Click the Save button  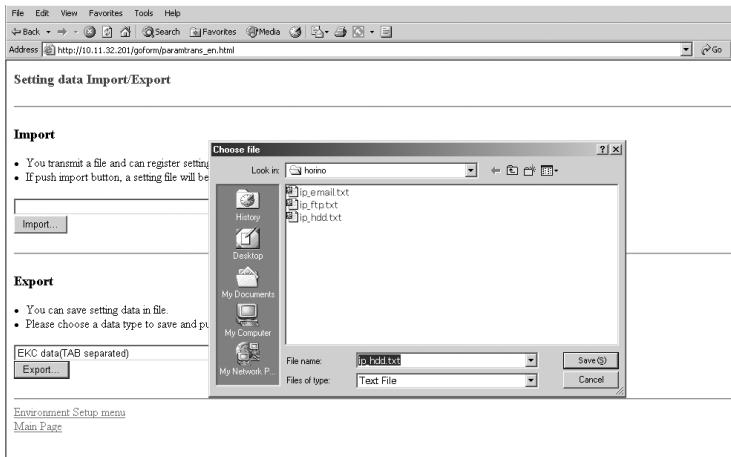(591, 360)
